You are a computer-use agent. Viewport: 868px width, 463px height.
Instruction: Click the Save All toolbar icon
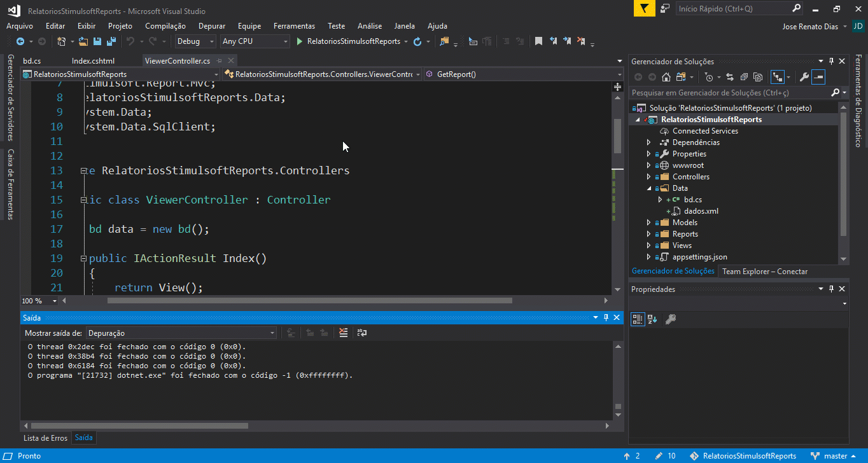point(111,41)
